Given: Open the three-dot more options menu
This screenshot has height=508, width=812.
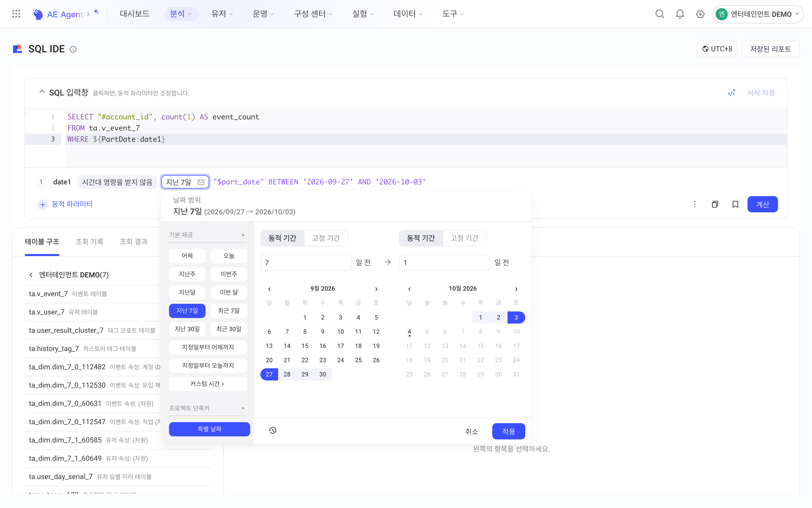Looking at the screenshot, I should pyautogui.click(x=695, y=204).
